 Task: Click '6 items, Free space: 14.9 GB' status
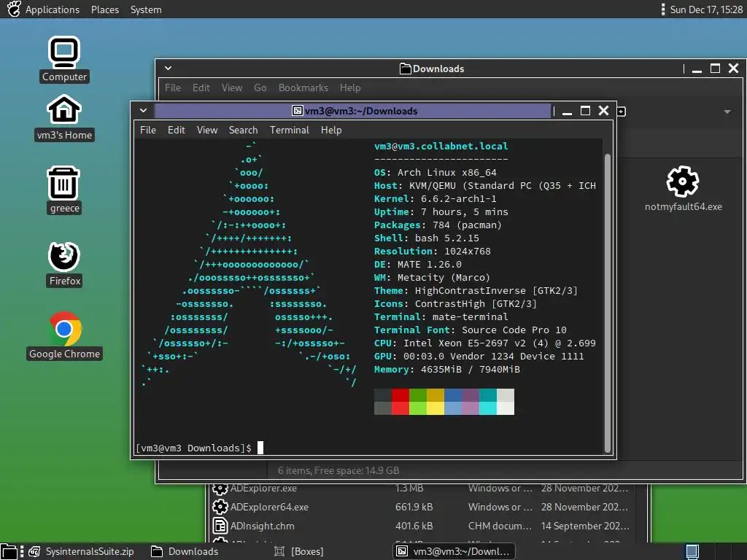338,470
